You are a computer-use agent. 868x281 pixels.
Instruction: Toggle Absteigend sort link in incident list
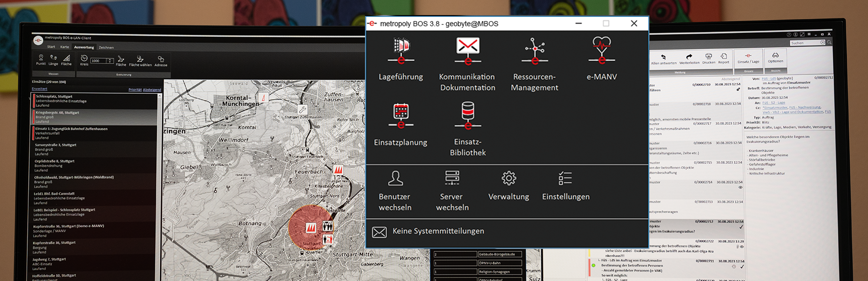point(152,89)
